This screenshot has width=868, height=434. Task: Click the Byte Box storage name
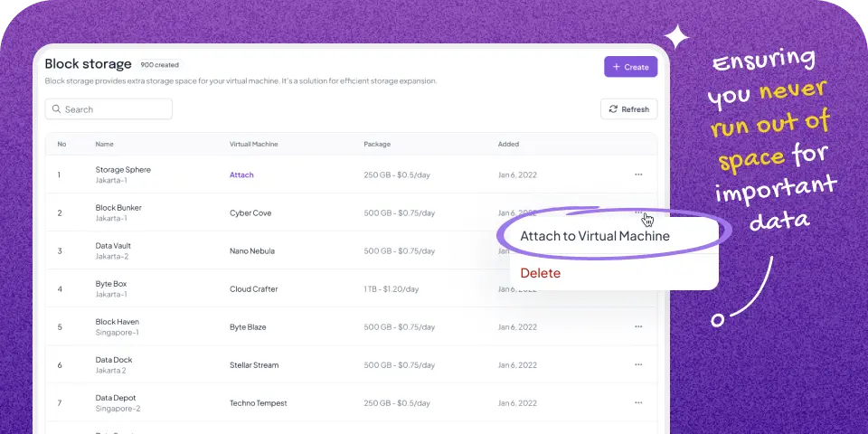click(x=113, y=284)
